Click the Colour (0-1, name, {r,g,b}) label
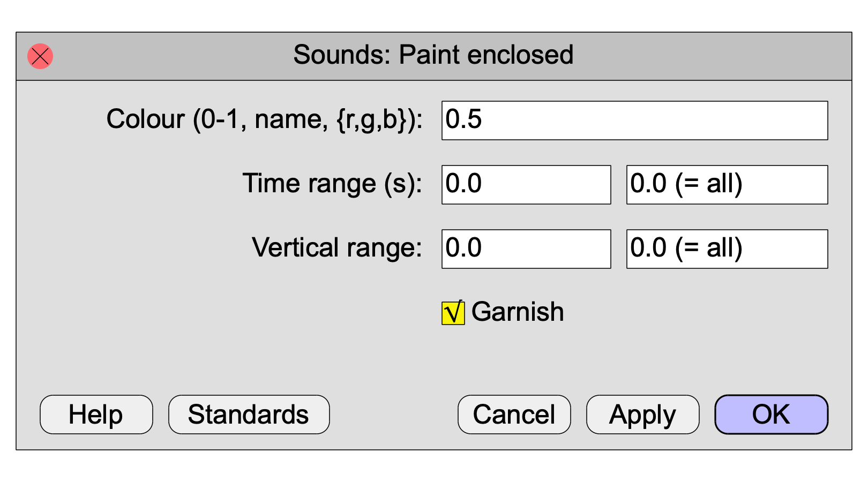 pyautogui.click(x=265, y=119)
